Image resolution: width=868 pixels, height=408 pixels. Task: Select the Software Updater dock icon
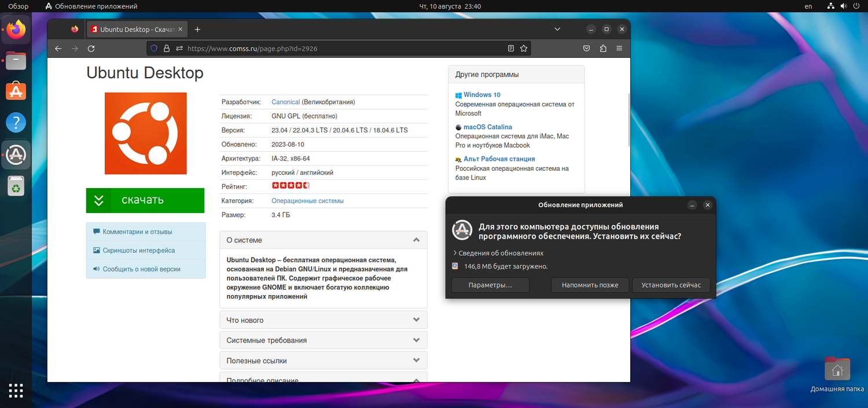coord(16,155)
